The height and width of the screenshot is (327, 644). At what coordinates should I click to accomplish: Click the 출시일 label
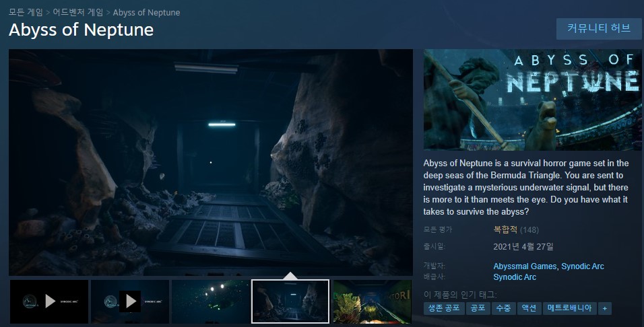[x=434, y=246]
